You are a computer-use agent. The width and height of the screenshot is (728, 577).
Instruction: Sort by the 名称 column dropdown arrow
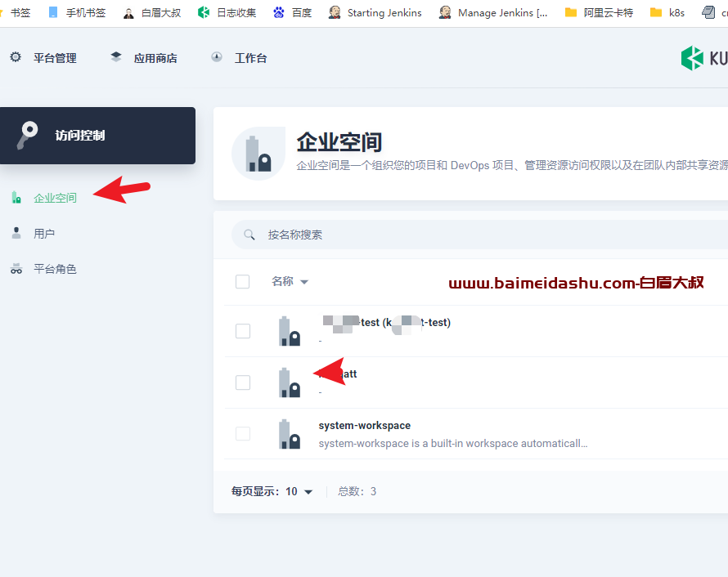tap(304, 282)
